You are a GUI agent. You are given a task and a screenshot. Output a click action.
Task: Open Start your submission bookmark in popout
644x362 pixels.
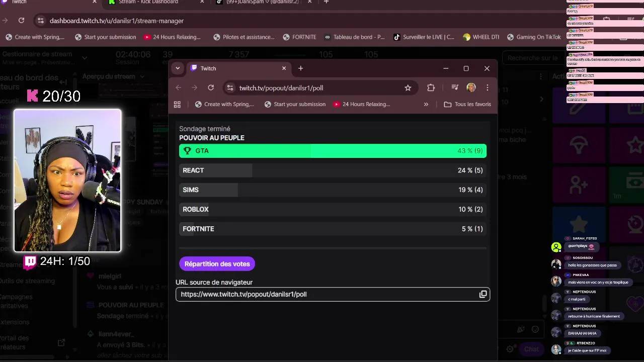pyautogui.click(x=295, y=104)
